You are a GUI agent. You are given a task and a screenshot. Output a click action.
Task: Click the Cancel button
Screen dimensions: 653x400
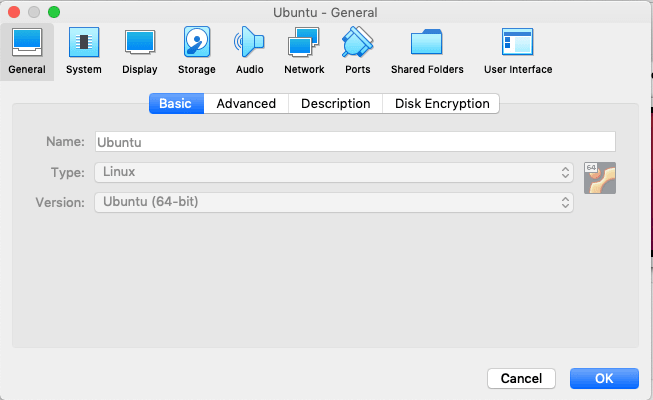[x=521, y=378]
